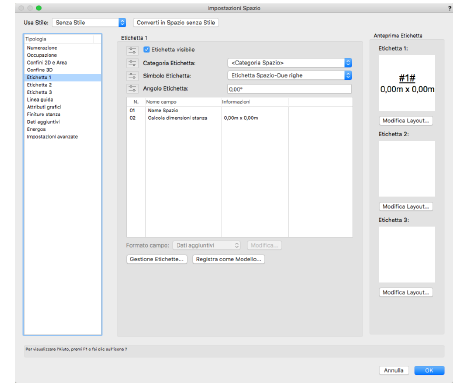
Task: Click the Gestione Etichette button
Action: (157, 259)
